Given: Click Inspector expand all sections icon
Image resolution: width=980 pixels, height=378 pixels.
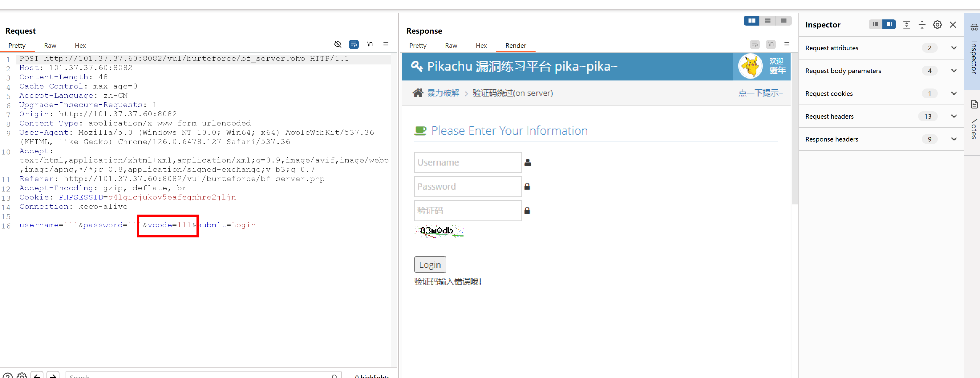Looking at the screenshot, I should [907, 25].
